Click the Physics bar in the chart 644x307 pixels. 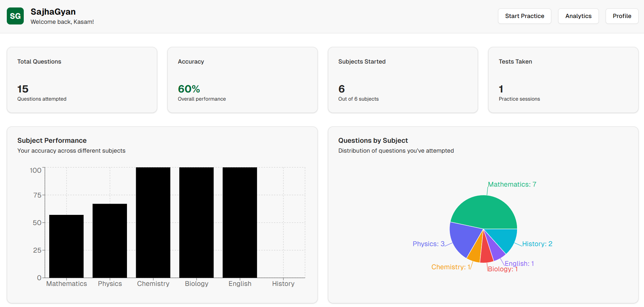[x=110, y=241]
